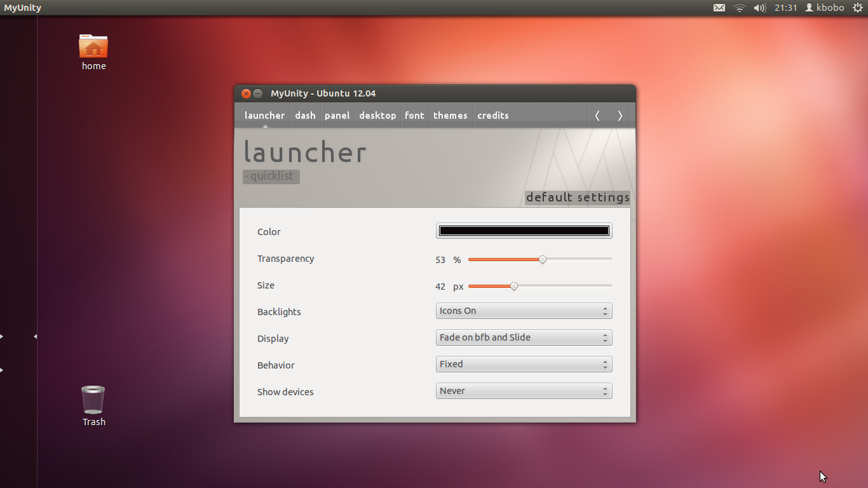This screenshot has width=868, height=488.
Task: Click the Transparency slider handle
Action: pos(543,259)
